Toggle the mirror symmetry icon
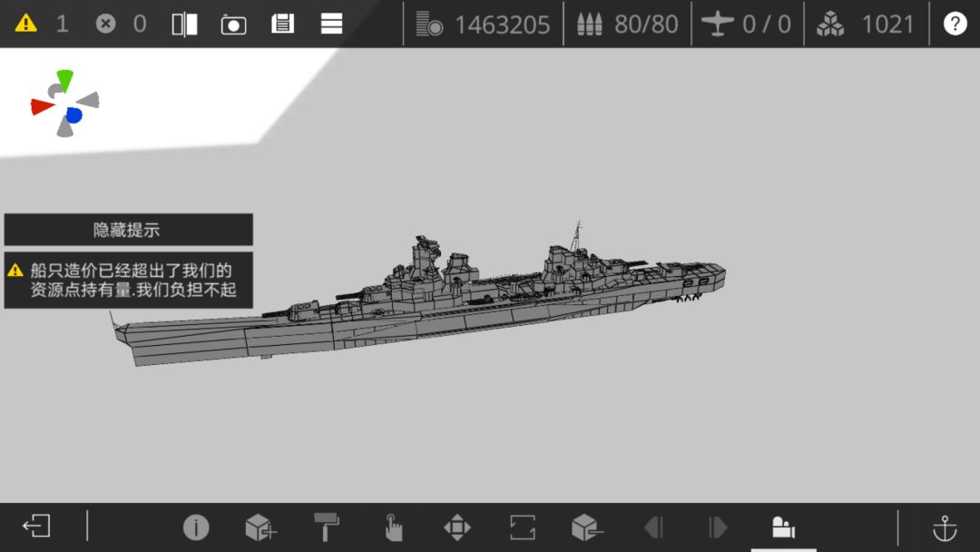The height and width of the screenshot is (552, 980). point(184,25)
